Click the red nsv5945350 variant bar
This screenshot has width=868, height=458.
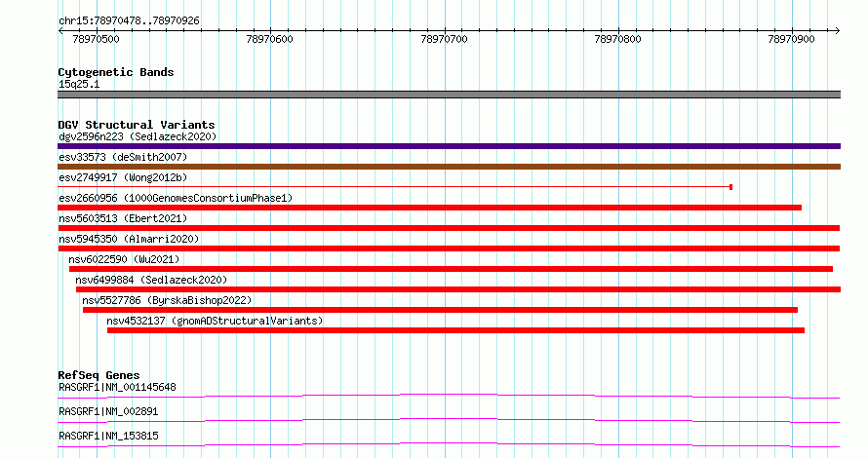coord(449,248)
